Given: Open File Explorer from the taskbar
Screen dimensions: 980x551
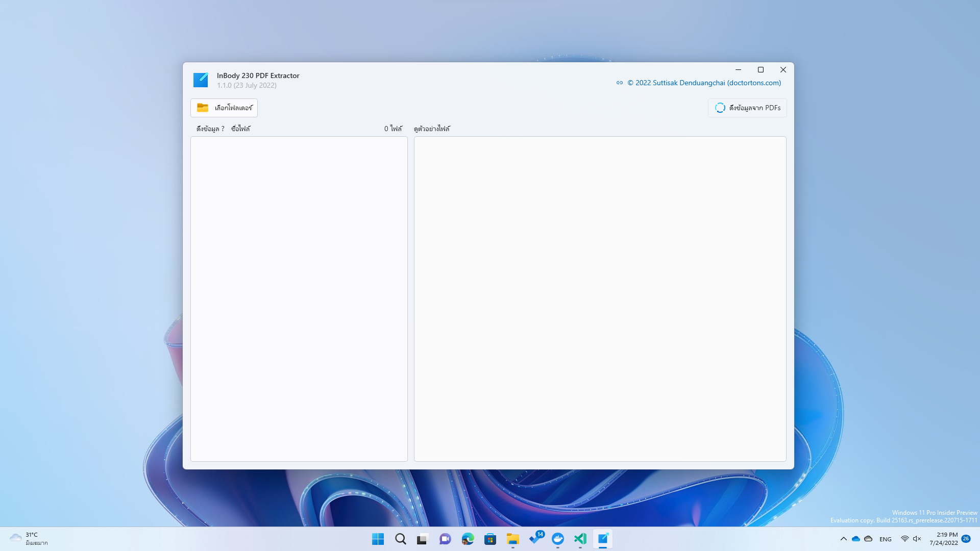Looking at the screenshot, I should click(x=513, y=539).
